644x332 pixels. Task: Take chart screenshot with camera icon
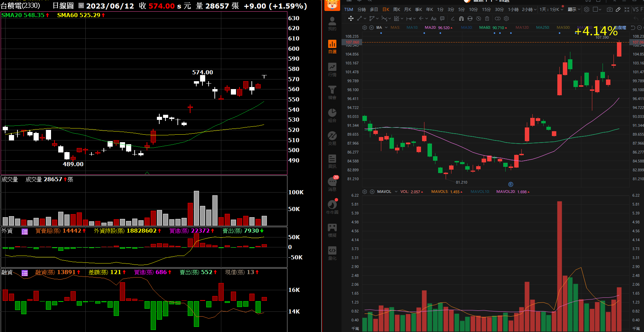[610, 10]
